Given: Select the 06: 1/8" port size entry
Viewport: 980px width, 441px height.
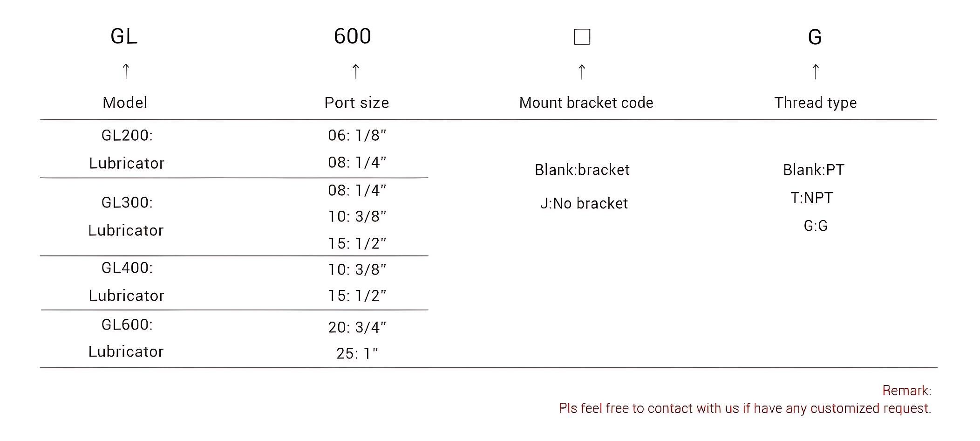Looking at the screenshot, I should pyautogui.click(x=357, y=135).
